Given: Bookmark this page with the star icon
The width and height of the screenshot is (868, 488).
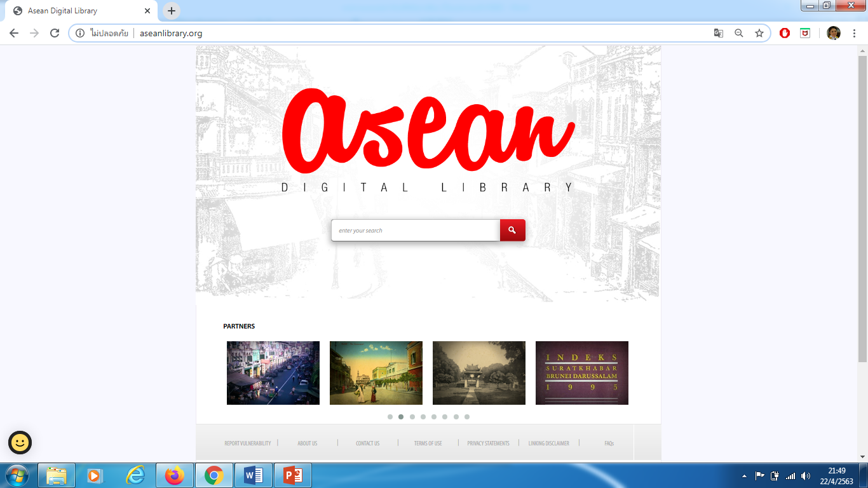Looking at the screenshot, I should click(759, 33).
